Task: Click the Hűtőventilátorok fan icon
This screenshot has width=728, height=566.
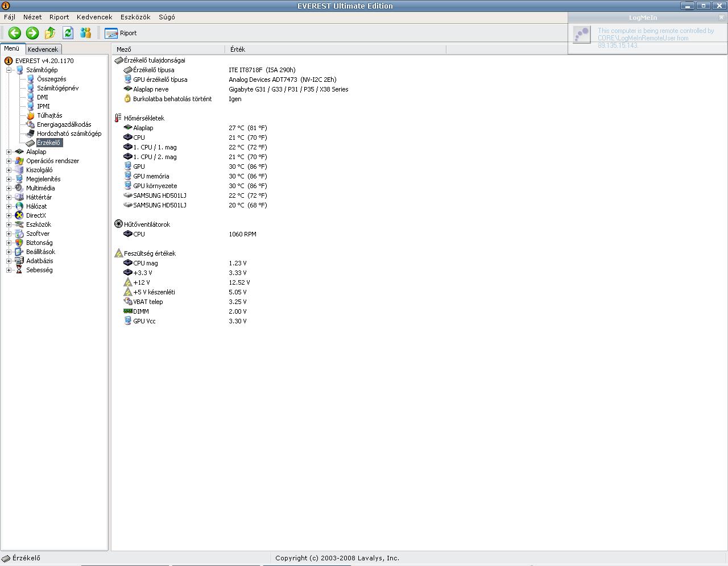Action: click(x=118, y=224)
